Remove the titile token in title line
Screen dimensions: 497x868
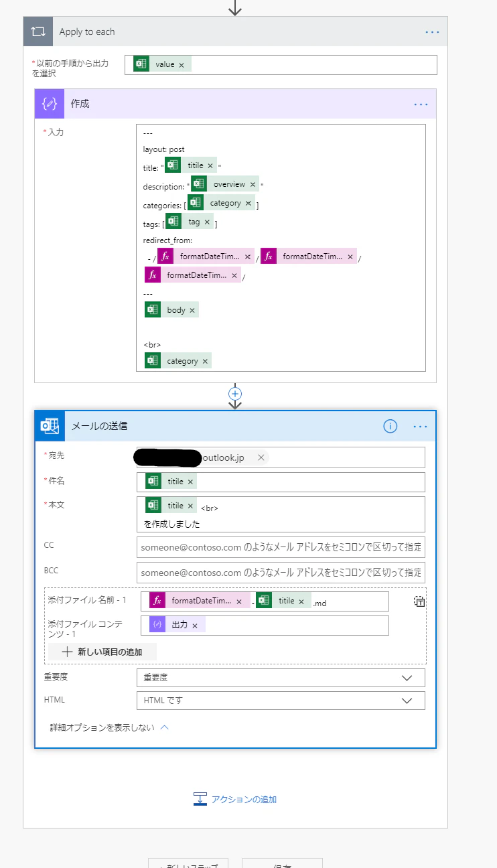click(x=210, y=165)
